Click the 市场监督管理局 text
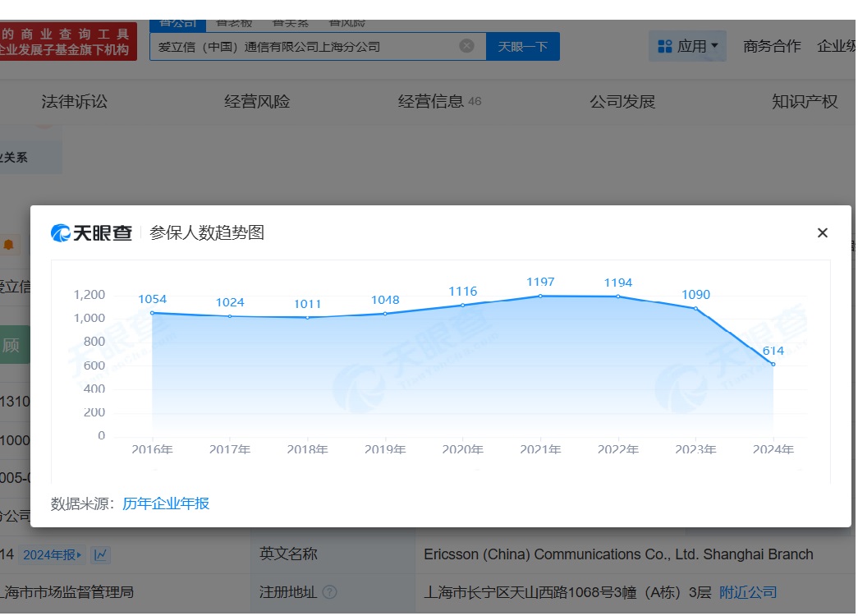Viewport: 858px width, 616px height. tap(83, 592)
